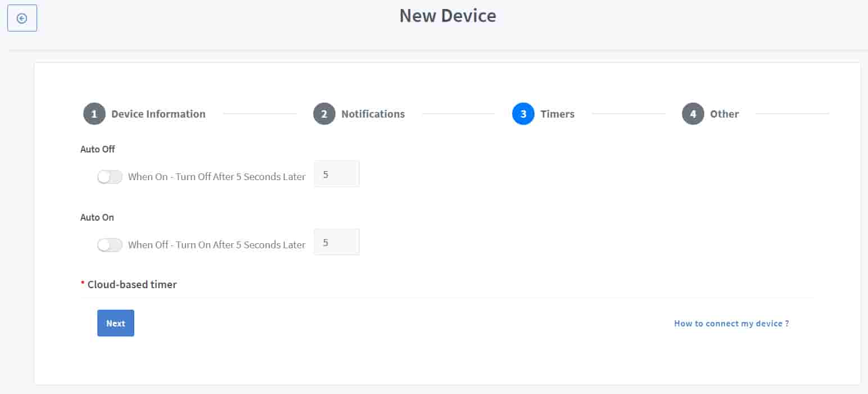Click the step 4 circle icon
The image size is (868, 394).
(x=693, y=114)
